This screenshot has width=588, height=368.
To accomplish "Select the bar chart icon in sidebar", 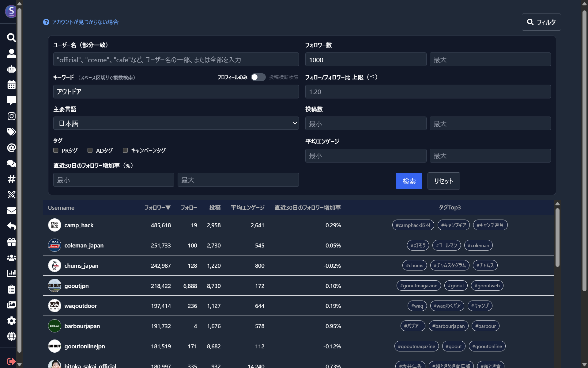I will 11,273.
